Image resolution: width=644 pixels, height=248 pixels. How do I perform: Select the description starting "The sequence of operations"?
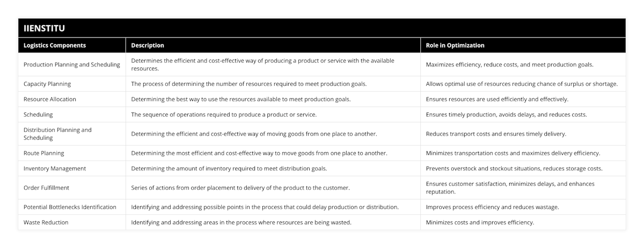(x=224, y=115)
